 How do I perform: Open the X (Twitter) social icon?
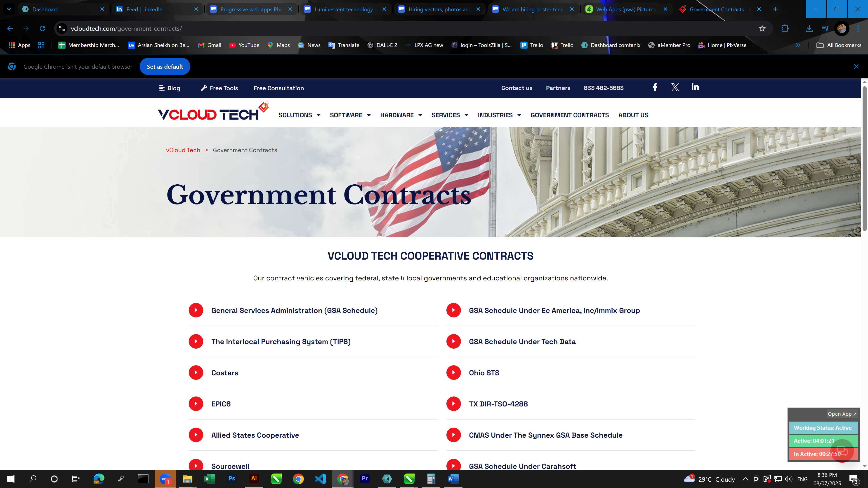pos(675,88)
